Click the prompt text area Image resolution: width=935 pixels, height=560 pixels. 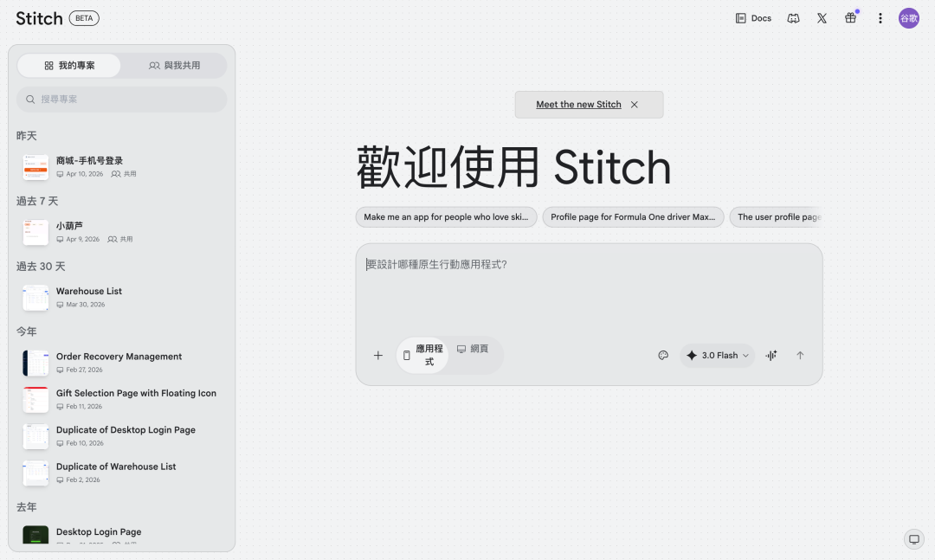(x=589, y=289)
